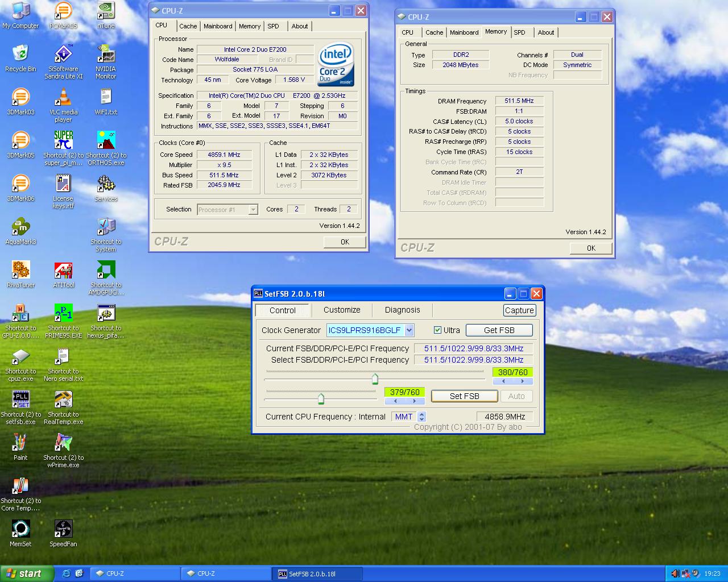Launch 3DMark06 from the desktop
The height and width of the screenshot is (582, 728).
(x=20, y=188)
